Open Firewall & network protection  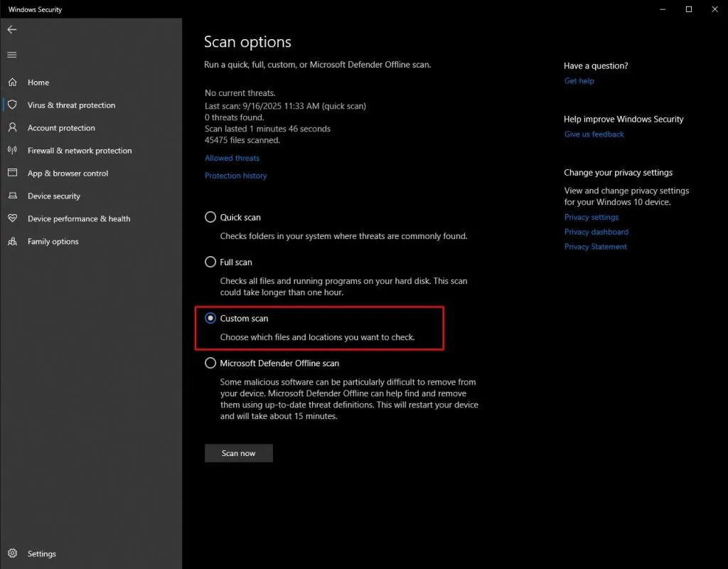tap(80, 150)
